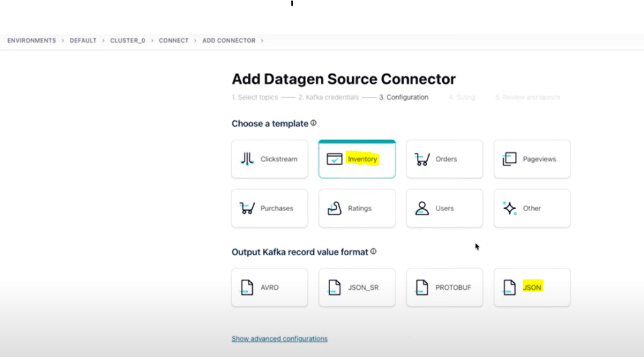
Task: Choose the Ratings template icon
Action: [335, 208]
